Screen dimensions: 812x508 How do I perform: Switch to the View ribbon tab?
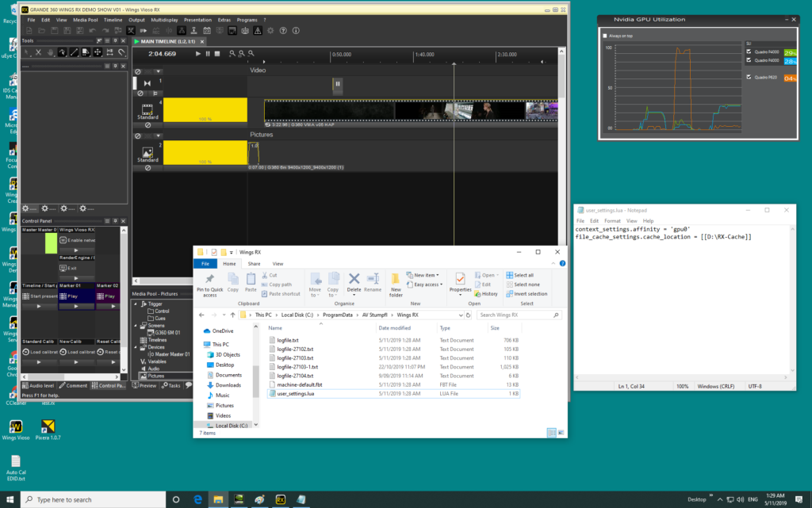coord(278,263)
